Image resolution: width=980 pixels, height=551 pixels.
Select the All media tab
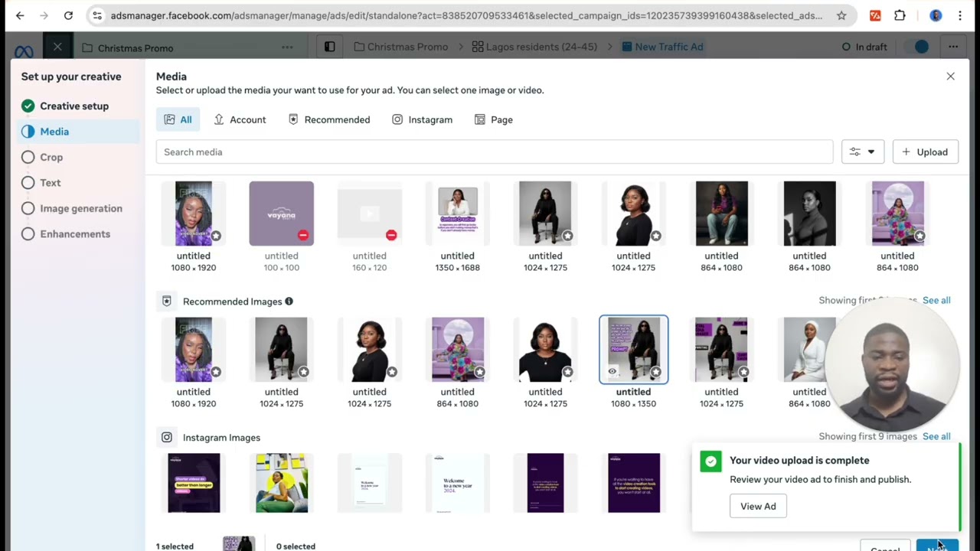pos(178,119)
